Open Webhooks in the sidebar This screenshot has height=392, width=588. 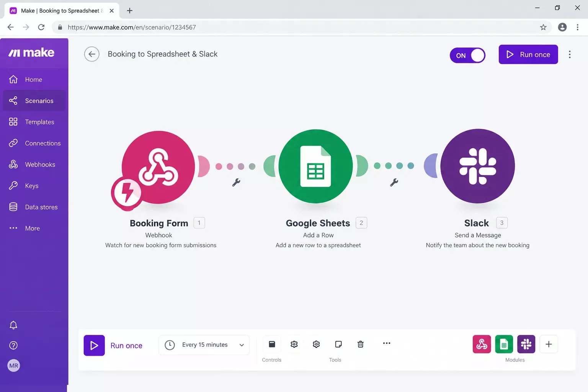pyautogui.click(x=34, y=165)
